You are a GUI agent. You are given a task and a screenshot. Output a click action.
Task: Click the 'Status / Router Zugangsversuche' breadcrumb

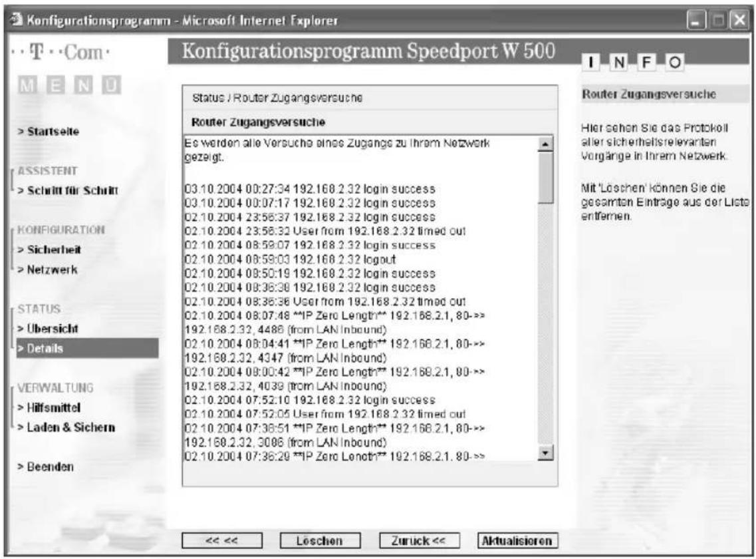coord(277,98)
